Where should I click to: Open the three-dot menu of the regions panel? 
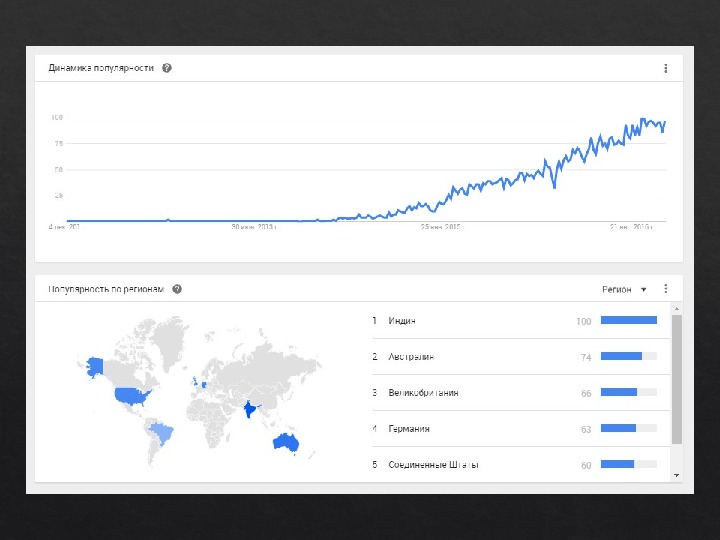[666, 289]
